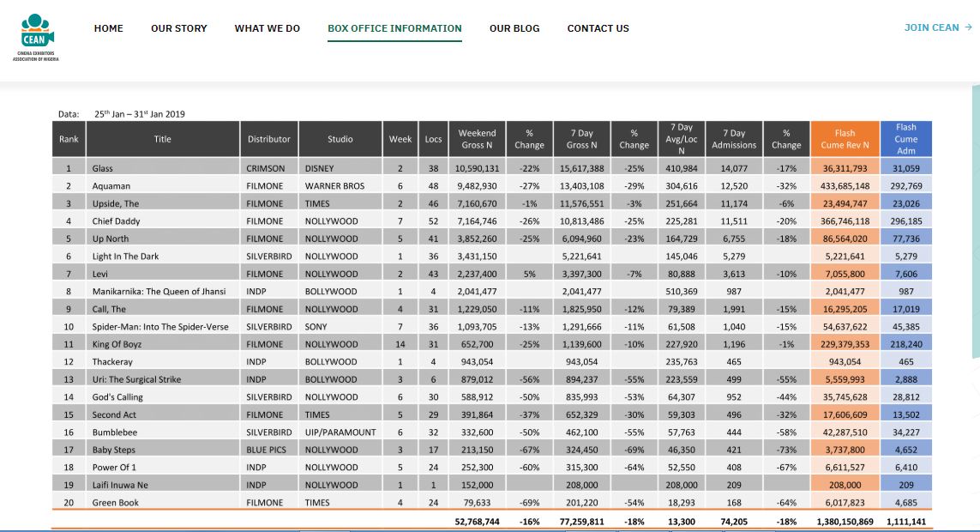Go to OUR STORY page
980x532 pixels.
click(178, 28)
